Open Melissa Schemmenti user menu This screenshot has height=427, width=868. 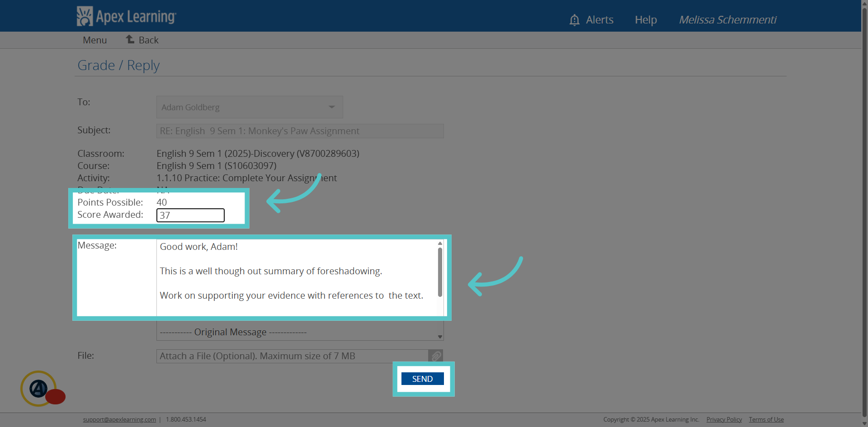tap(727, 20)
